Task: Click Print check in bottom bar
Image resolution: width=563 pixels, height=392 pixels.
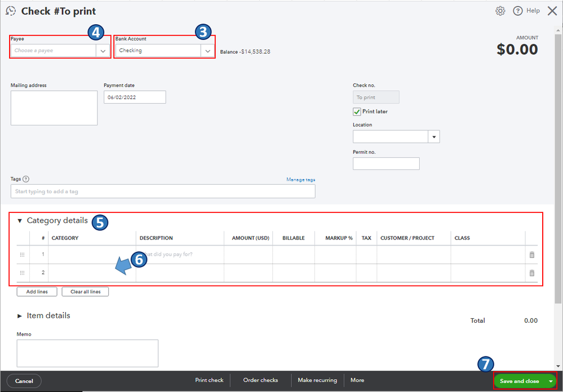Action: pyautogui.click(x=209, y=380)
